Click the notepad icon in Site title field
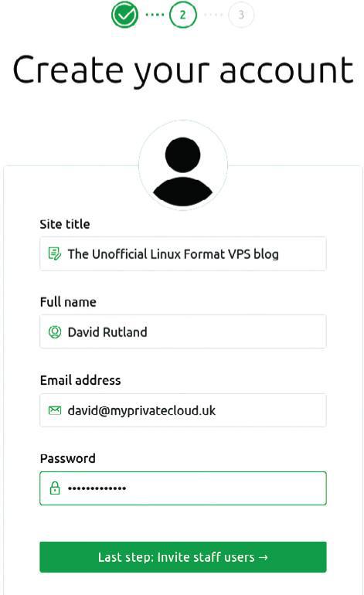Image resolution: width=364 pixels, height=595 pixels. [x=55, y=253]
